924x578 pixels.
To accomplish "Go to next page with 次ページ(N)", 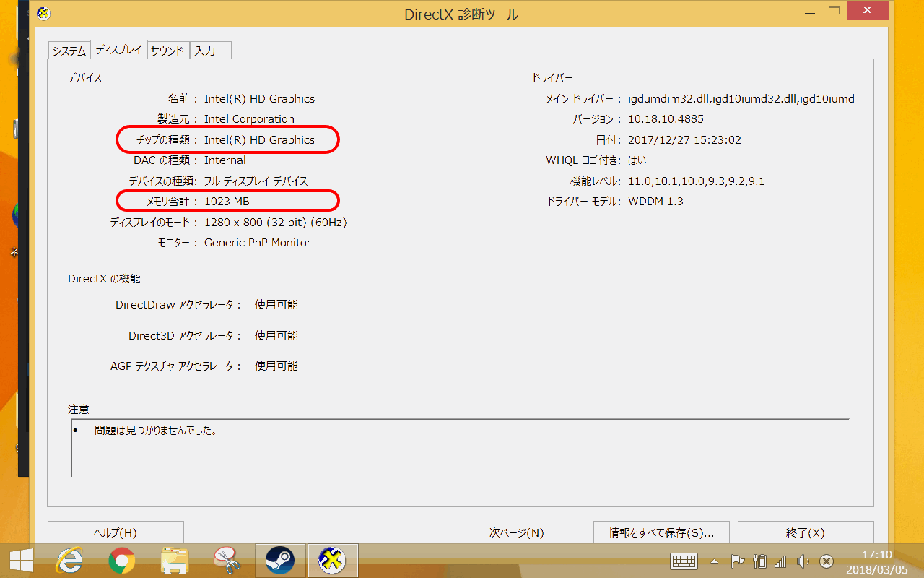I will pyautogui.click(x=516, y=532).
